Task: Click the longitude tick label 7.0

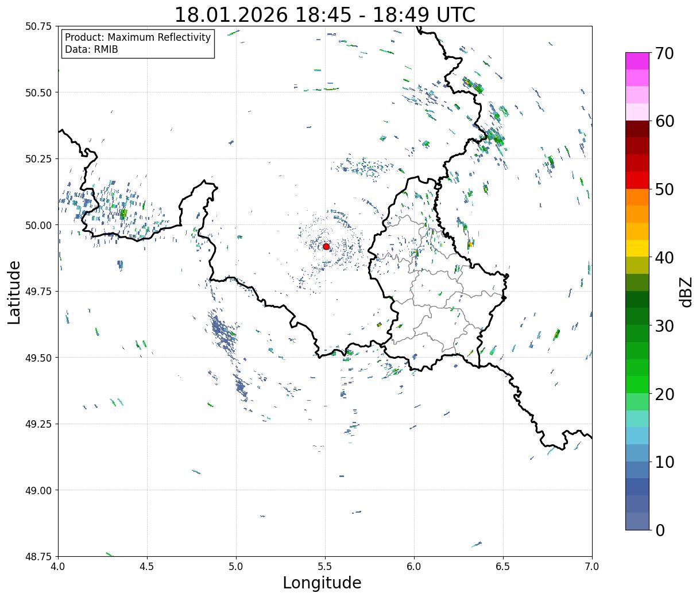Action: click(x=592, y=567)
